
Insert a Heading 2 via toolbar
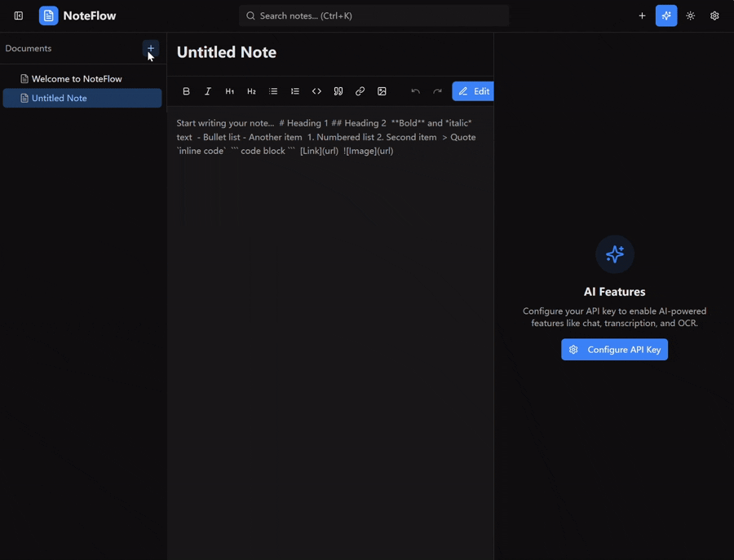(251, 91)
